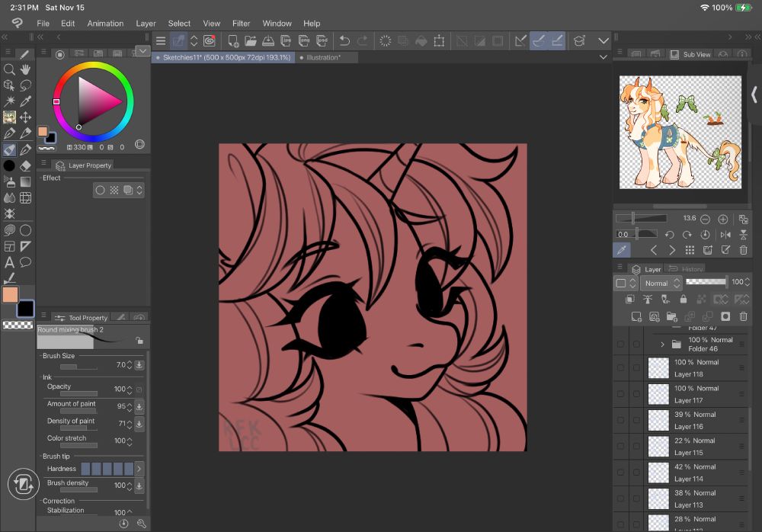Select the Balloon tool
The width and height of the screenshot is (762, 532).
25,263
